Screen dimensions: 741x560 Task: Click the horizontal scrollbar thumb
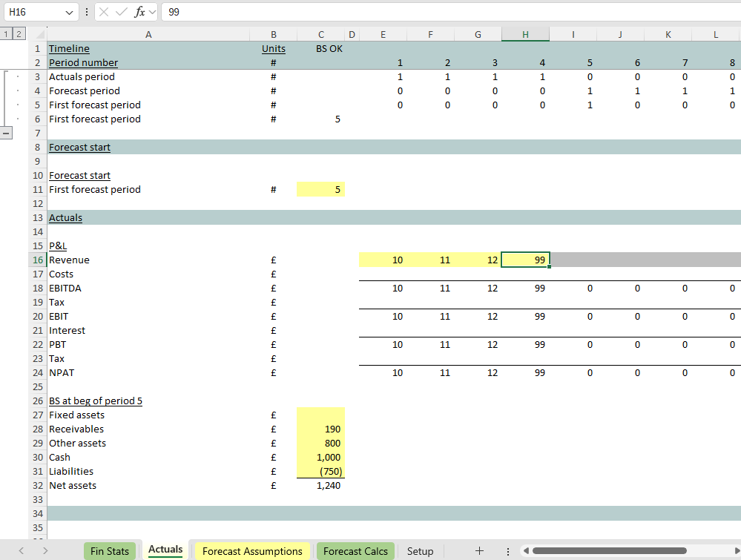[608, 550]
